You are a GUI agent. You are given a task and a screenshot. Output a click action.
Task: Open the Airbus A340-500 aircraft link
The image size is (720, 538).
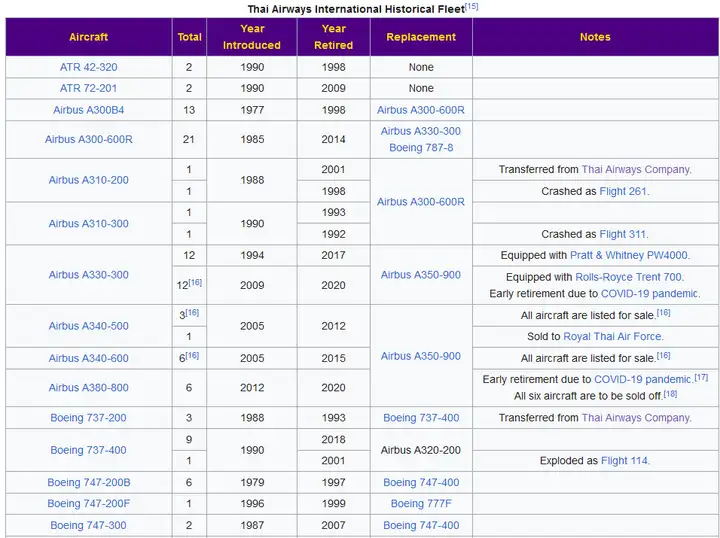click(89, 326)
